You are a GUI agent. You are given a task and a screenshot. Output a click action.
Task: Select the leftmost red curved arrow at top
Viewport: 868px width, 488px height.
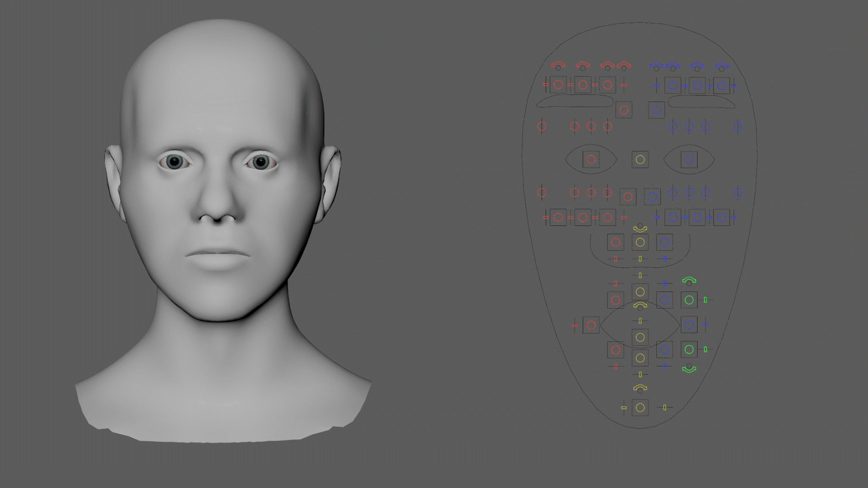tap(558, 65)
